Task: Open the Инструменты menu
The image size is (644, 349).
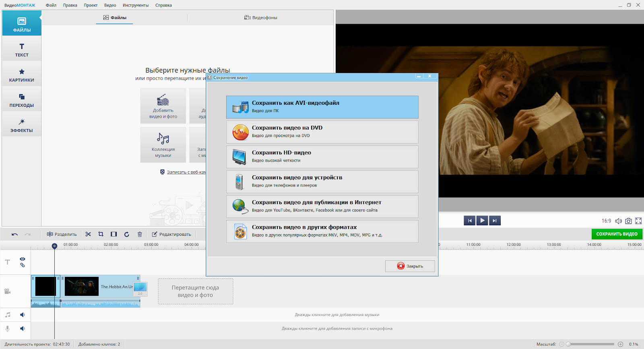Action: (136, 5)
